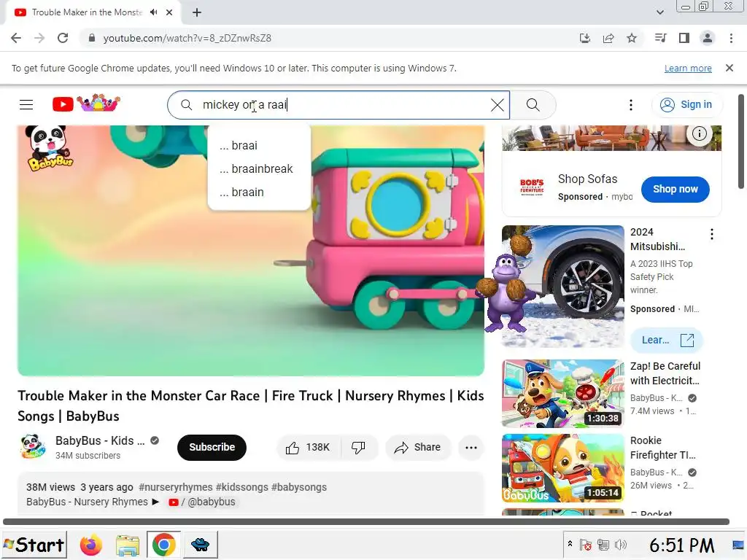Subscribe to BabyBus channel
The width and height of the screenshot is (747, 560).
pos(212,447)
